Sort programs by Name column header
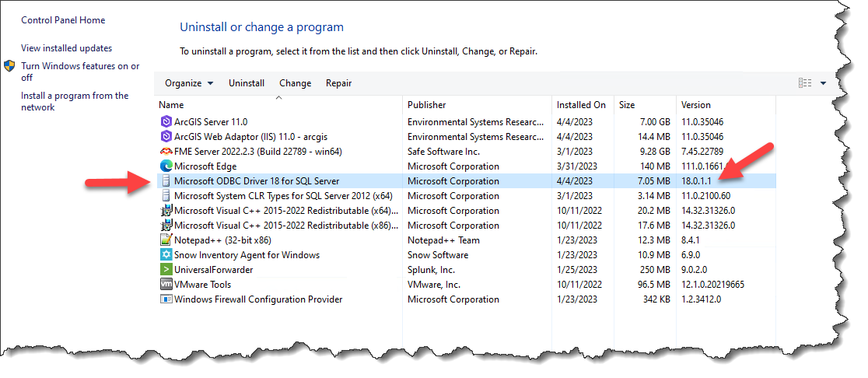The image size is (868, 378). 171,105
